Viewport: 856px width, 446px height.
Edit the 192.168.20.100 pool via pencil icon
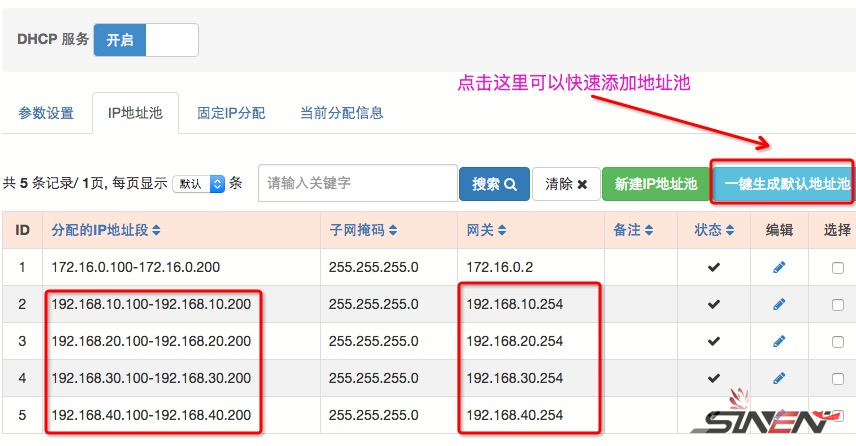(779, 341)
